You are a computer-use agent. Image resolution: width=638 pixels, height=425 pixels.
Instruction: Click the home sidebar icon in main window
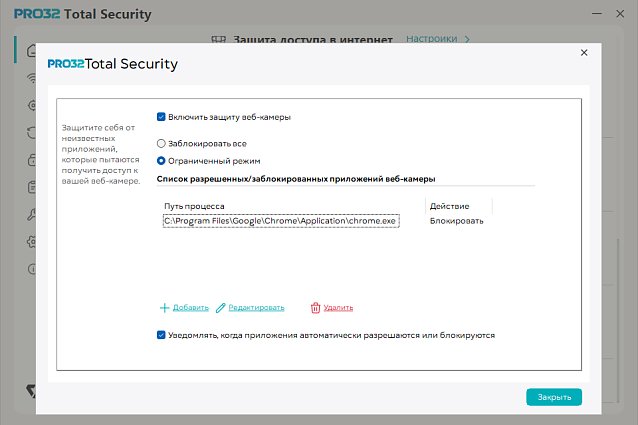(x=31, y=51)
